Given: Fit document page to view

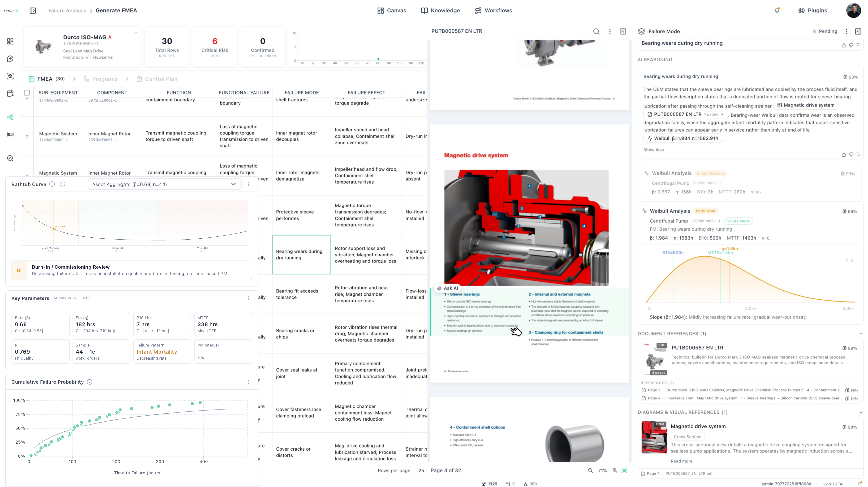Looking at the screenshot, I should tap(624, 470).
